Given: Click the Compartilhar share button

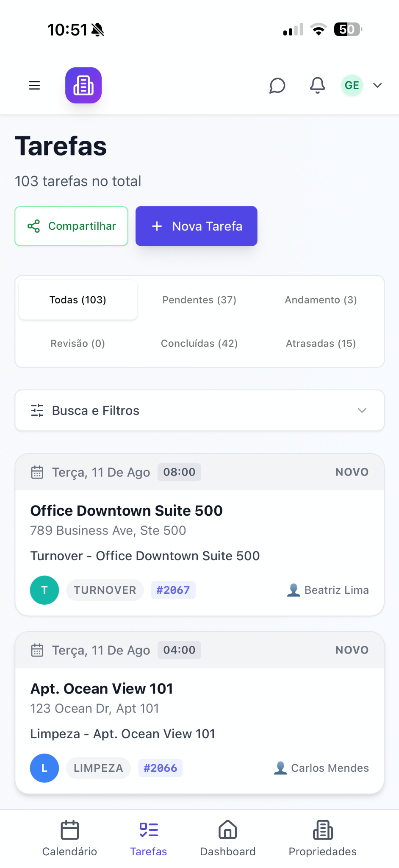Looking at the screenshot, I should 72,226.
